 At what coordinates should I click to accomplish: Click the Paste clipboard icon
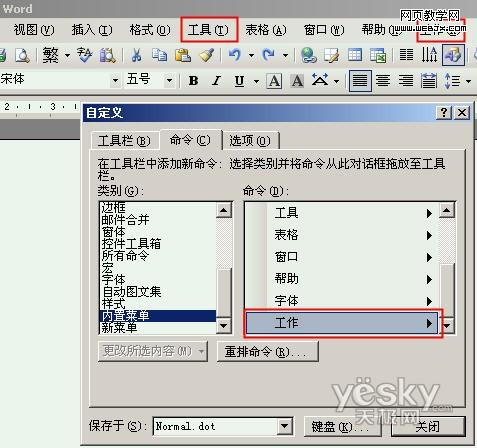click(x=183, y=55)
